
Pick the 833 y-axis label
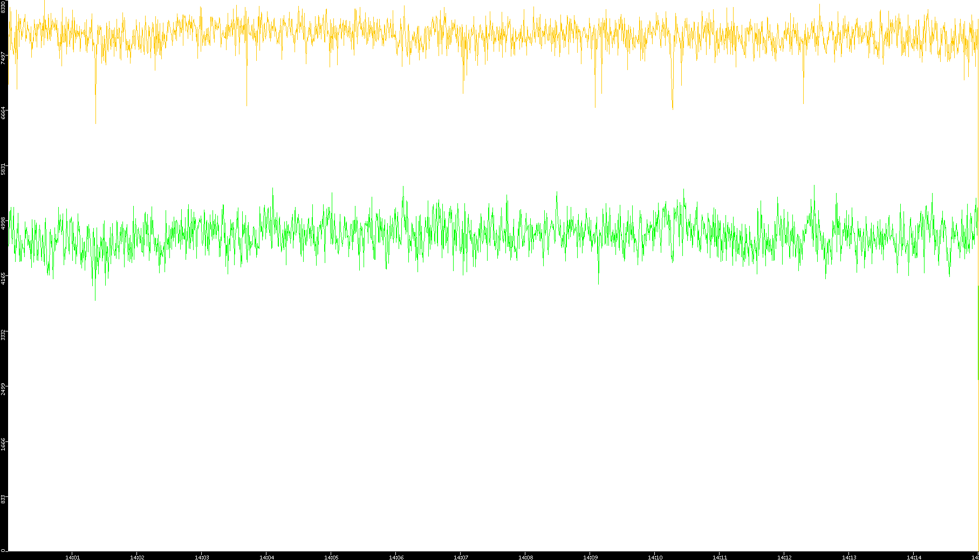point(4,499)
